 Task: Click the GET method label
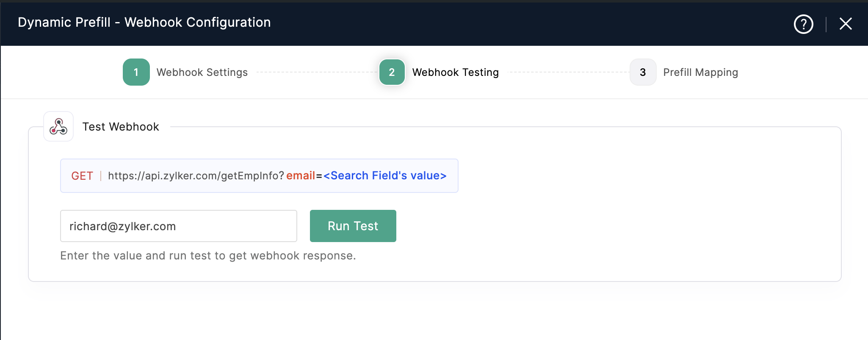[x=82, y=176]
